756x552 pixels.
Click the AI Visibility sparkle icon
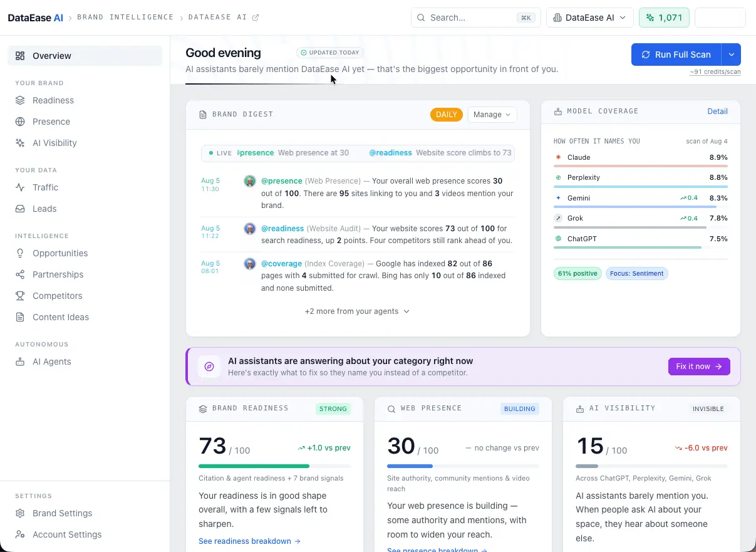[x=20, y=143]
